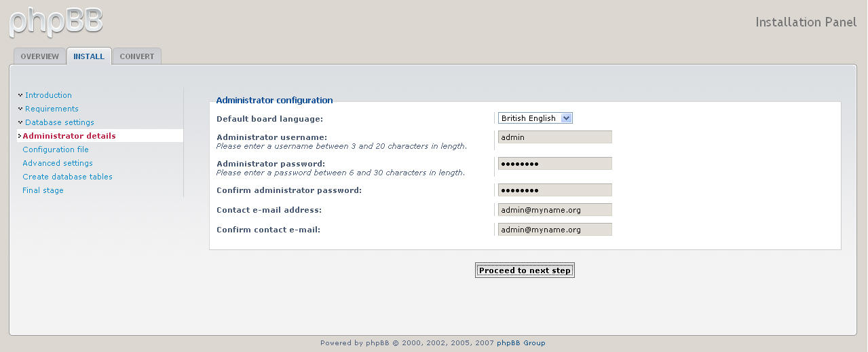Open the phpBB Group footer link
The image size is (868, 352).
(x=521, y=343)
